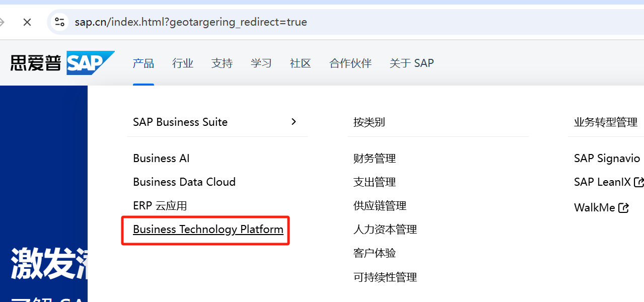Open Business Data Cloud link
This screenshot has height=302, width=644.
[x=184, y=182]
